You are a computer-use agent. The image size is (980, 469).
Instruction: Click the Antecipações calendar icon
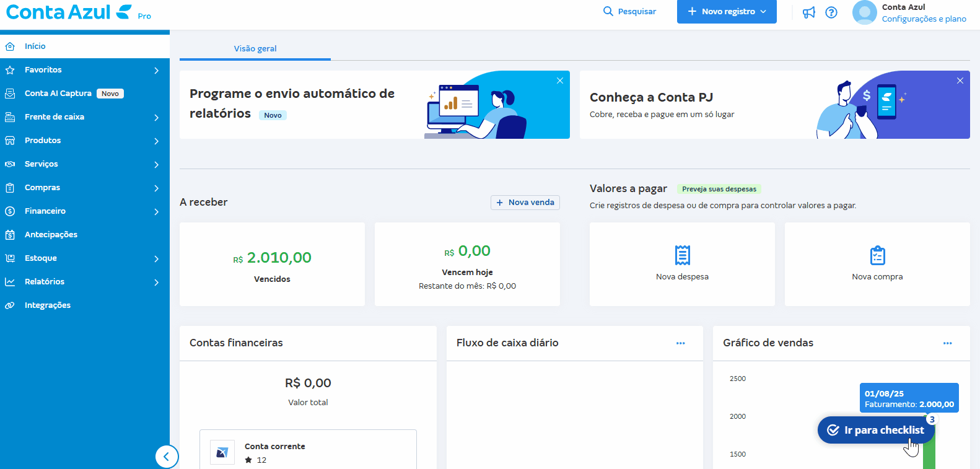[x=10, y=235]
